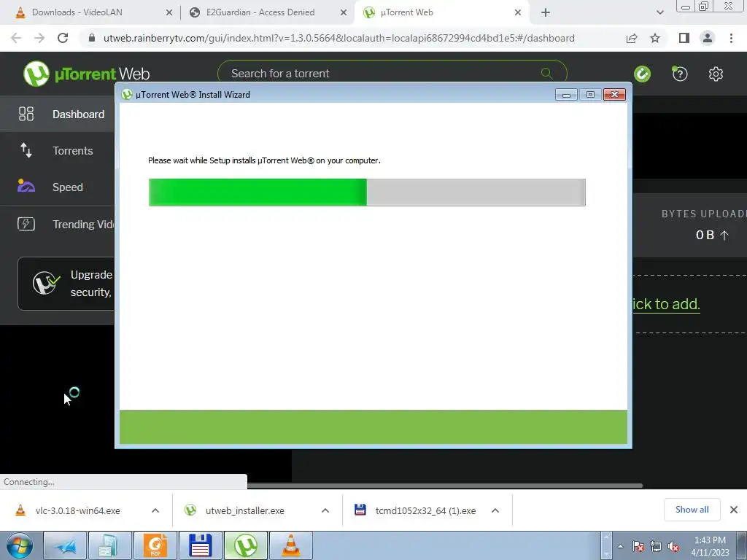Image resolution: width=747 pixels, height=560 pixels.
Task: Click the Install Wizard restore button
Action: (x=590, y=95)
